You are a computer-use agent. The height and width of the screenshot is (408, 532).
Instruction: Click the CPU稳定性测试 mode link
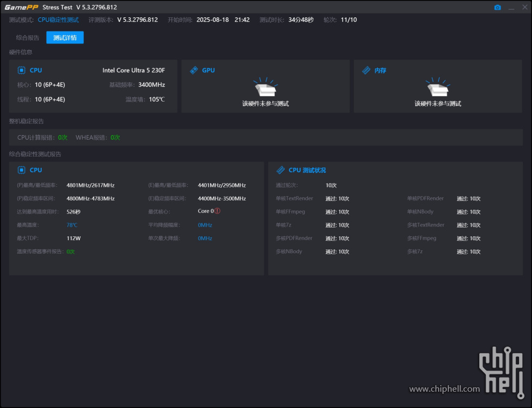pos(58,20)
